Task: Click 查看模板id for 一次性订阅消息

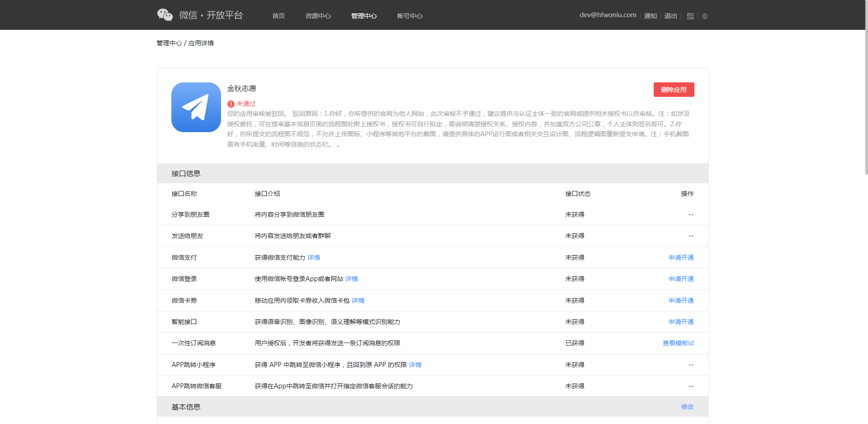Action: pos(678,343)
